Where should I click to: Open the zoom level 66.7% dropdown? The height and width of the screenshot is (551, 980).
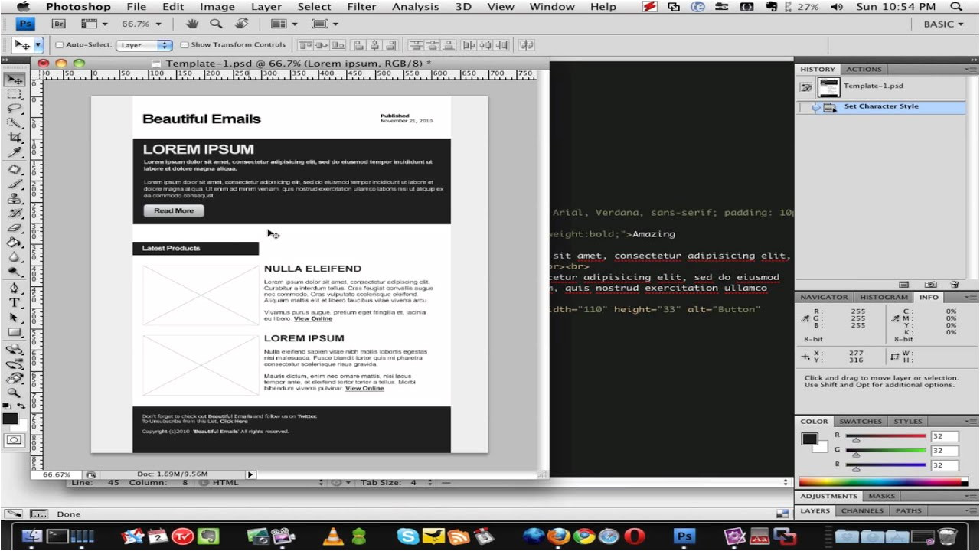tap(139, 24)
